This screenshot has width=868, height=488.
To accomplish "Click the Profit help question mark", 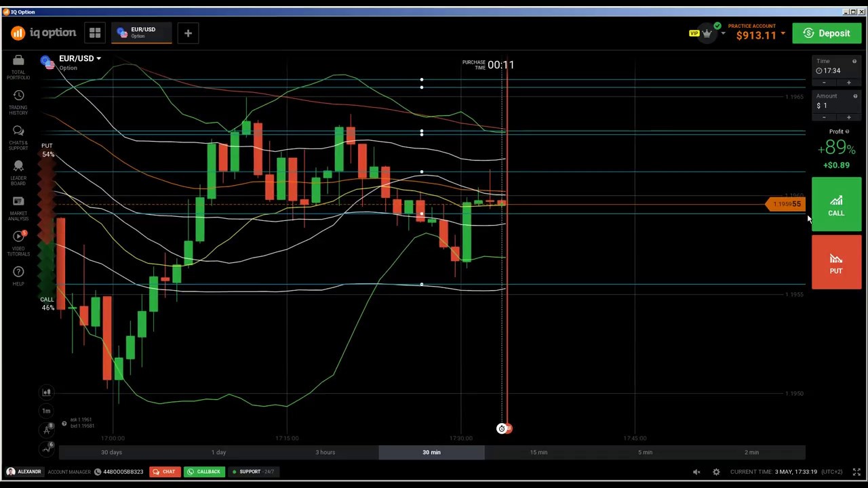I will coord(847,131).
